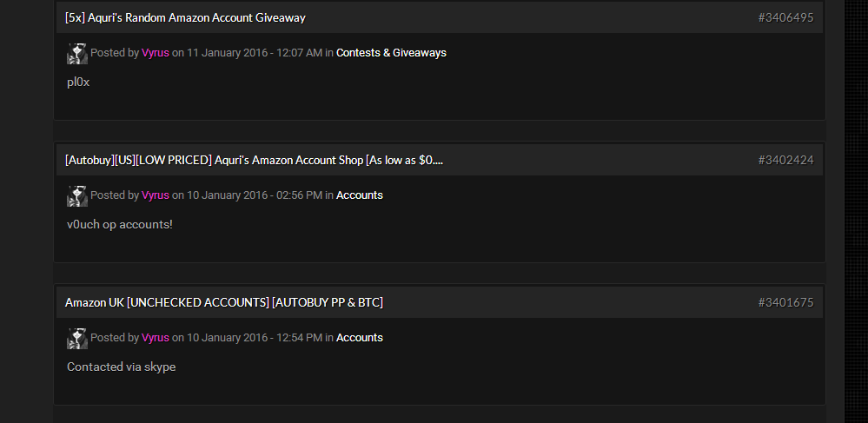The width and height of the screenshot is (868, 423).
Task: Open the Amazon UK Unchecked Accounts thread
Action: (223, 302)
